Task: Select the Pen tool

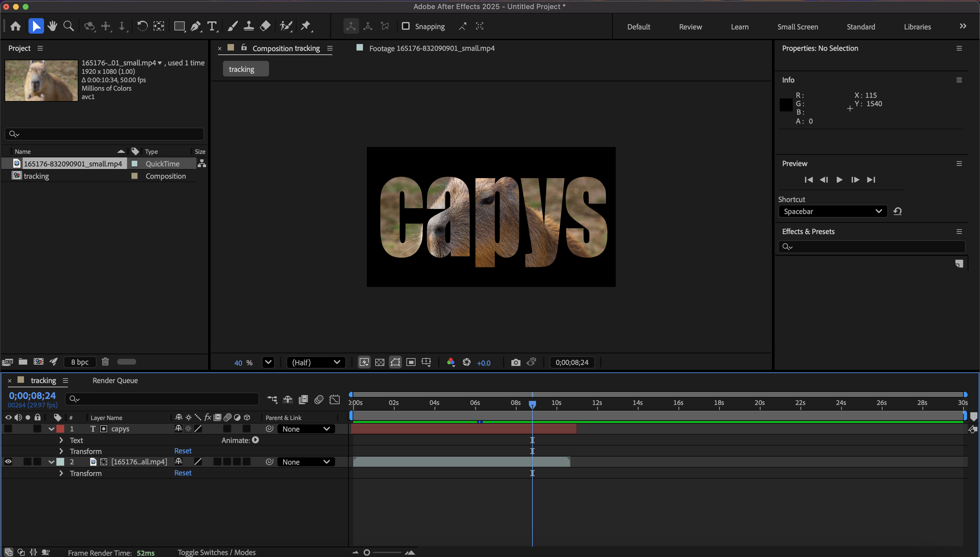Action: [x=195, y=26]
